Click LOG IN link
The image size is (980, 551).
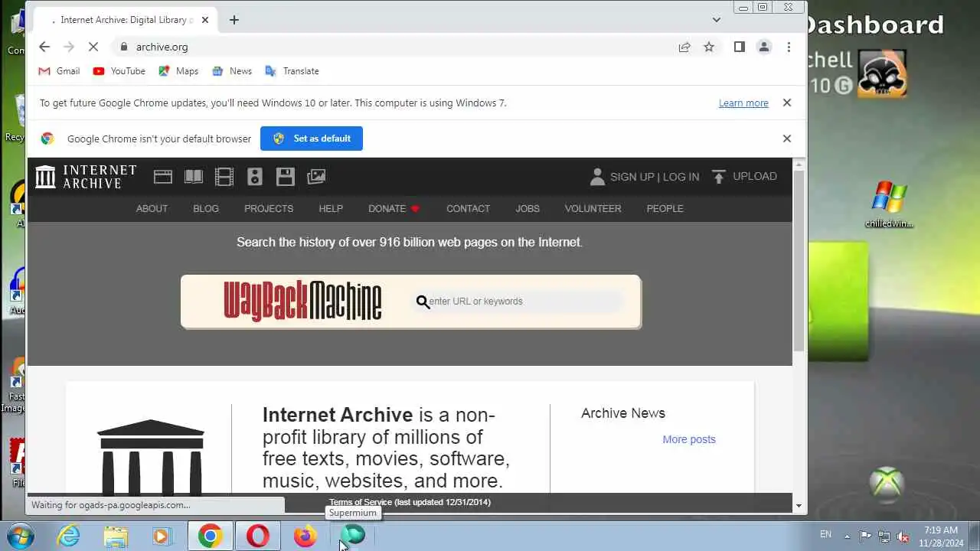click(x=681, y=177)
